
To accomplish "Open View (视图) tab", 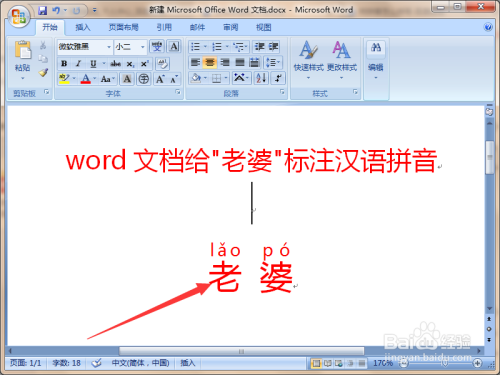I will [263, 27].
